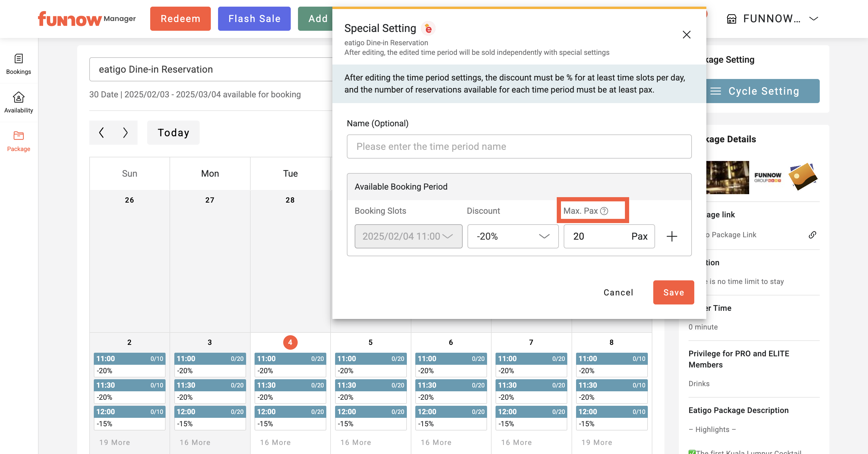Click the eatigo logo badge in dialog title
868x454 pixels.
428,28
